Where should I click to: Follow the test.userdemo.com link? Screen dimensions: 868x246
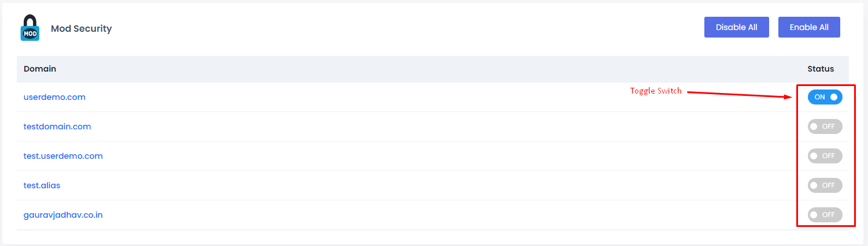point(63,156)
